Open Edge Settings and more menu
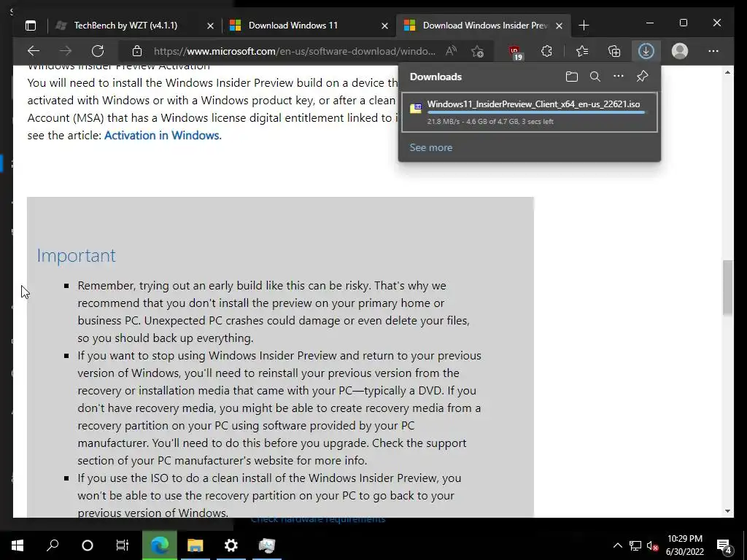This screenshot has height=560, width=747. tap(713, 51)
